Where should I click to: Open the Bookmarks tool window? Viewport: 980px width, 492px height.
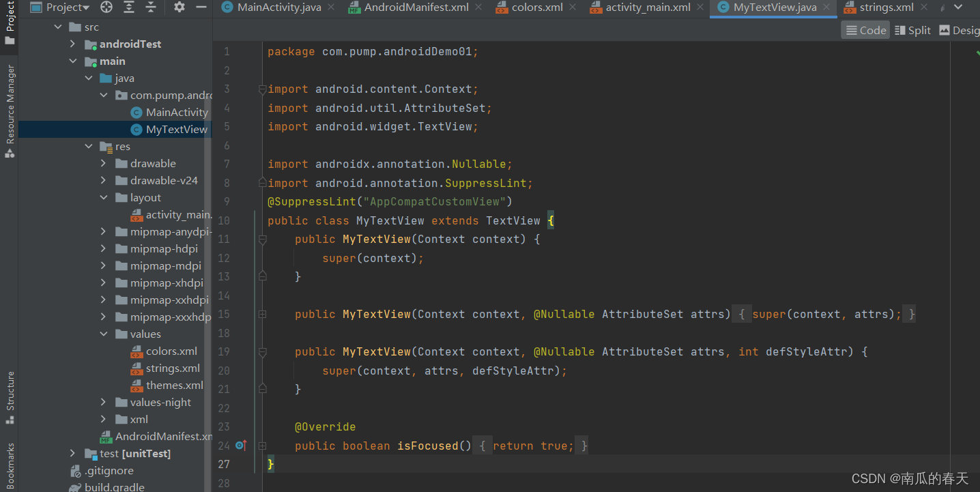[10, 467]
